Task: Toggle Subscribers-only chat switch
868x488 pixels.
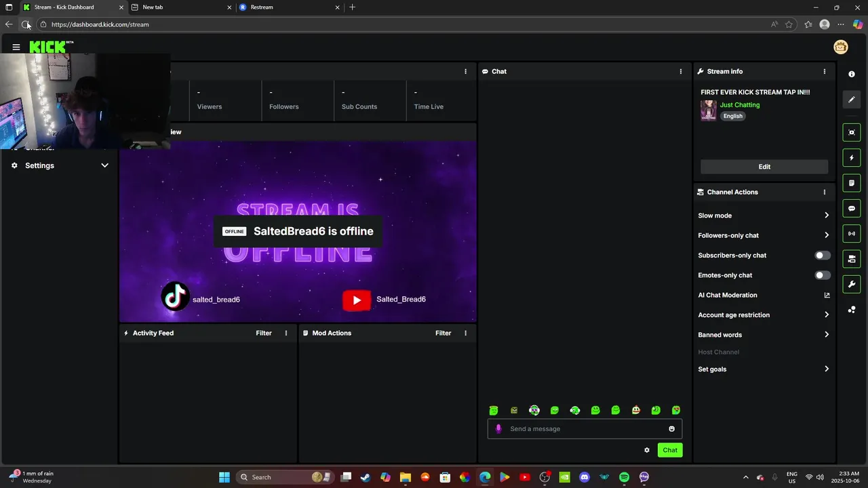Action: 822,256
